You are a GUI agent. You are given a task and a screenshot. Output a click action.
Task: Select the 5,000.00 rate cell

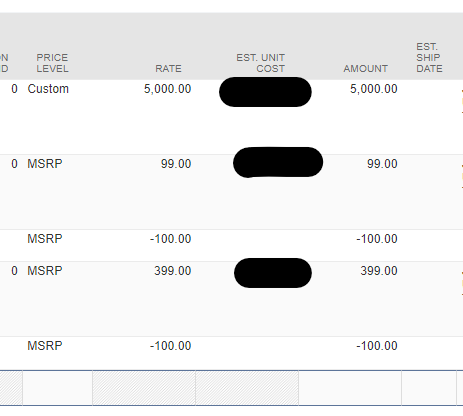(x=167, y=89)
